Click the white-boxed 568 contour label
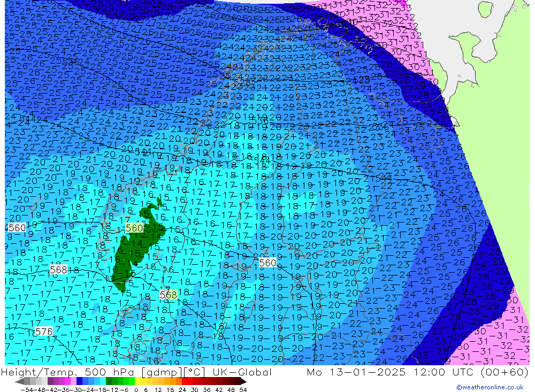This screenshot has width=535, height=392. pyautogui.click(x=58, y=270)
